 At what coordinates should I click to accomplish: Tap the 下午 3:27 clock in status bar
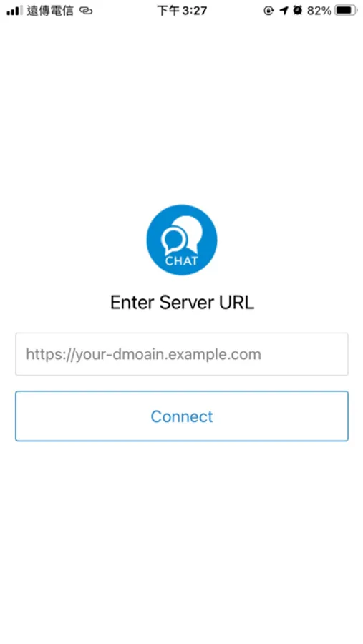click(x=182, y=11)
